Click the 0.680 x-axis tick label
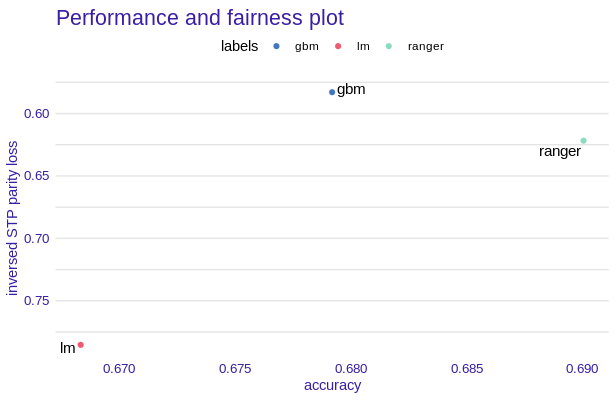Image resolution: width=616 pixels, height=400 pixels. click(351, 368)
